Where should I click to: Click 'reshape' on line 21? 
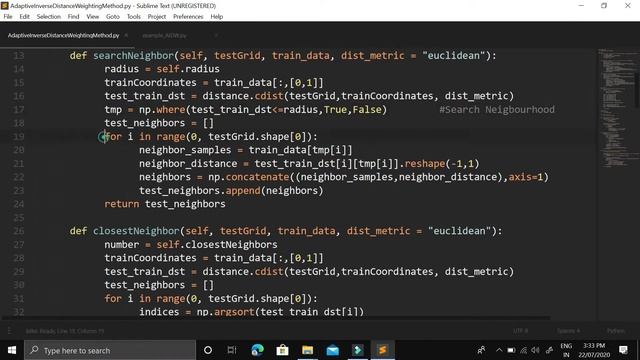[425, 163]
